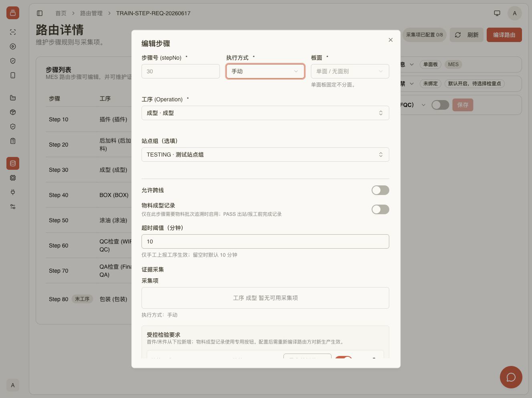Screen dimensions: 532x398
Task: Open the play-circle icon in sidebar
Action: click(x=13, y=46)
